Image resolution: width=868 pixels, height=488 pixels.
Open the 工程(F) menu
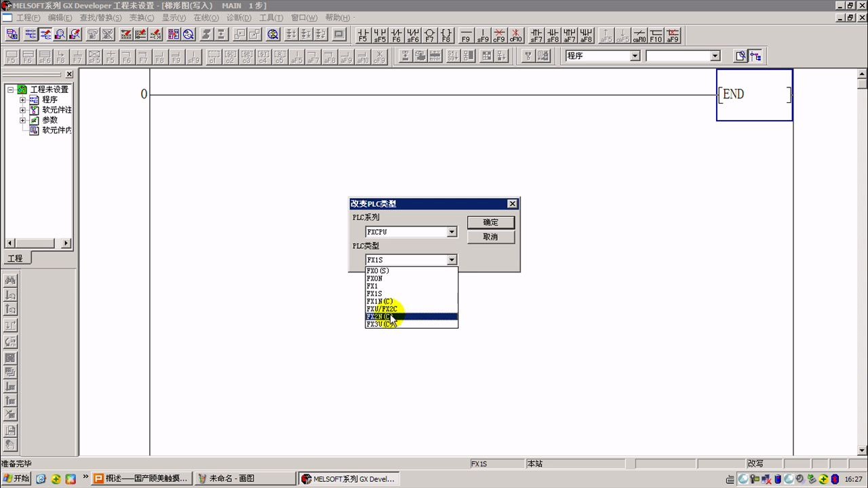(x=28, y=18)
